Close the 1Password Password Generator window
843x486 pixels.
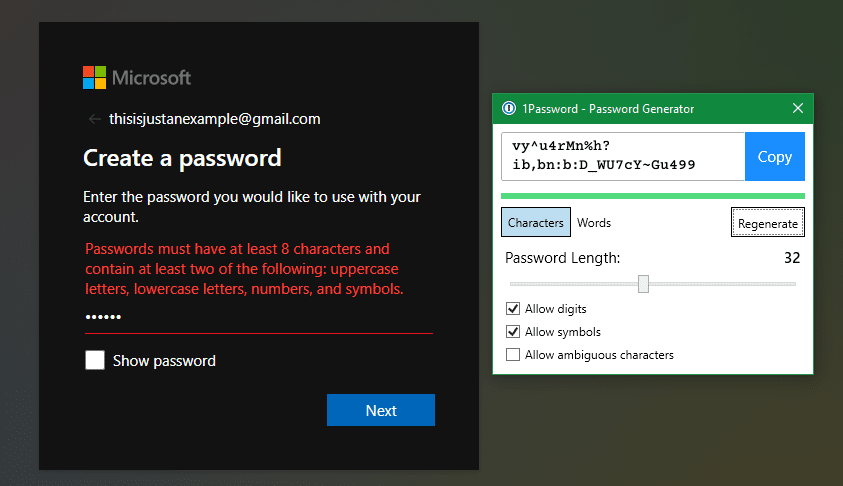(798, 109)
